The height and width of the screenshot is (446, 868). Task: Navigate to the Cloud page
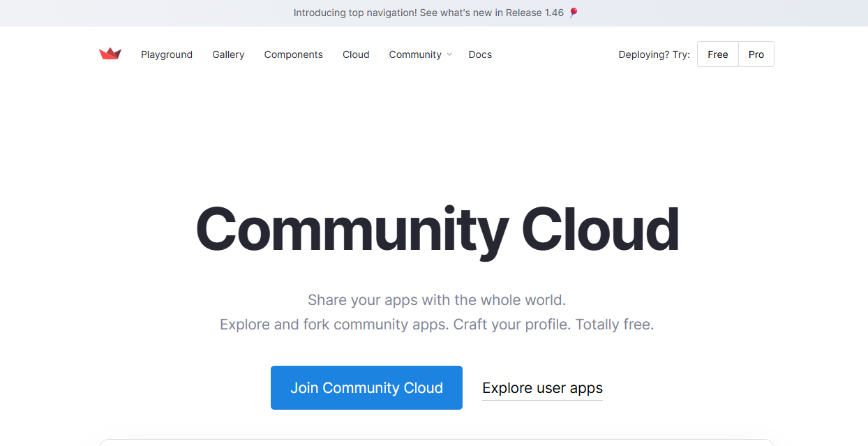point(356,54)
